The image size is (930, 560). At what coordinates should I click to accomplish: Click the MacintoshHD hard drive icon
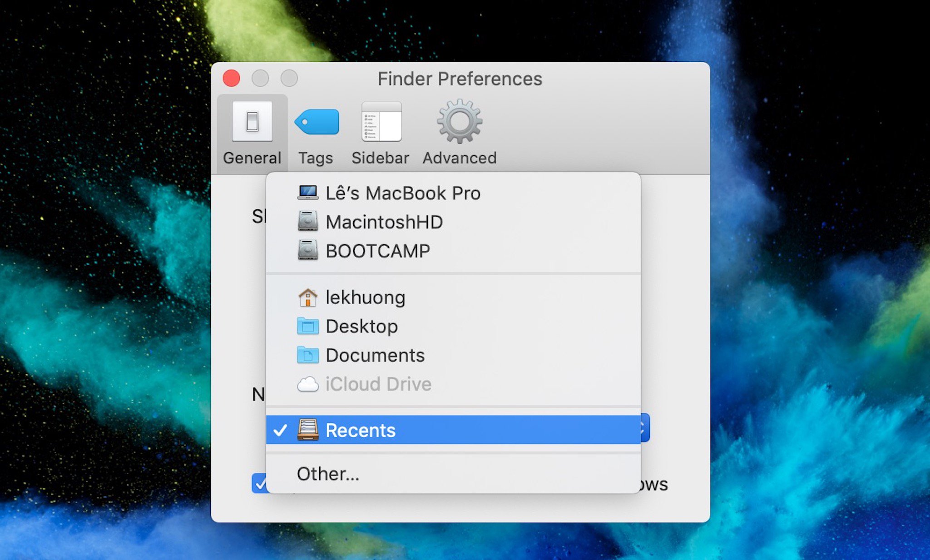tap(307, 222)
